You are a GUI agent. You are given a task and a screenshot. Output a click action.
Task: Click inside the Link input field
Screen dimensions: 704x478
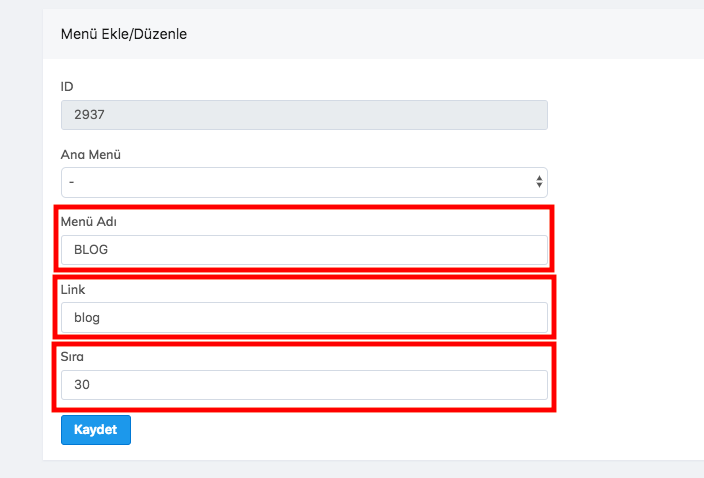pos(303,318)
